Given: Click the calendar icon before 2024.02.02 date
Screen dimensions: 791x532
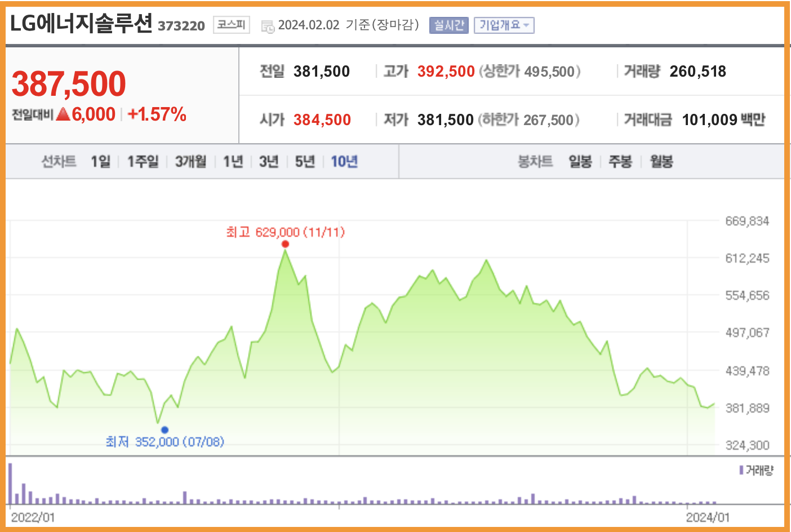Looking at the screenshot, I should (268, 26).
